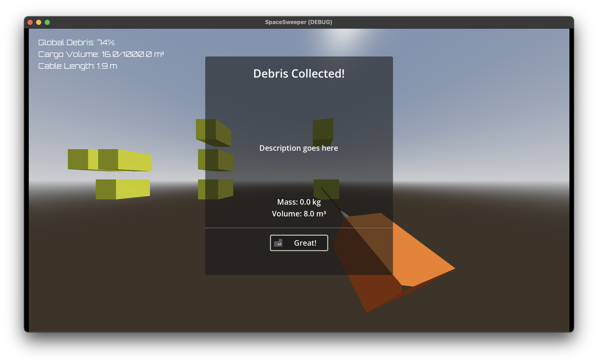Click the enter-key icon on the Great! button
This screenshot has width=598, height=364.
pyautogui.click(x=279, y=243)
